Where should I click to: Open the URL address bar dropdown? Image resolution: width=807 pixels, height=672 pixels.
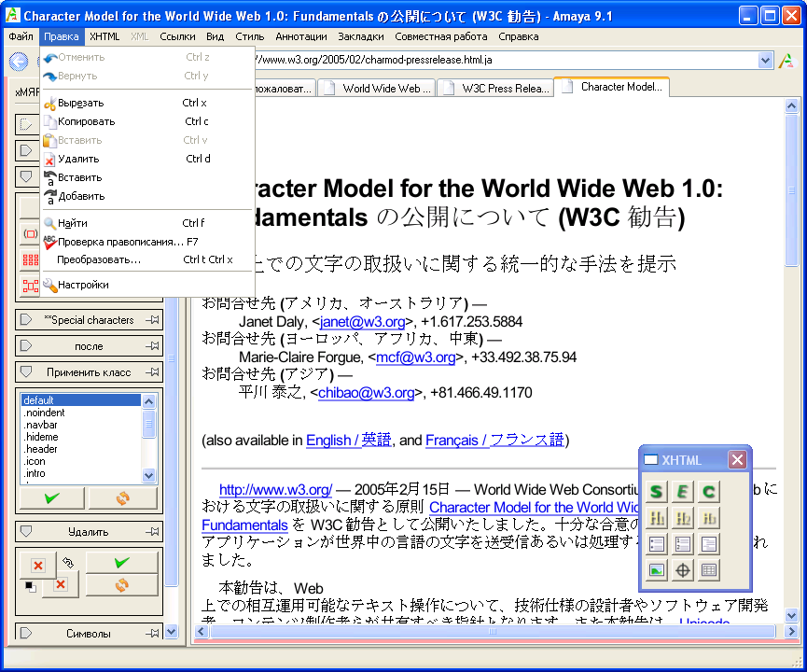click(x=766, y=60)
